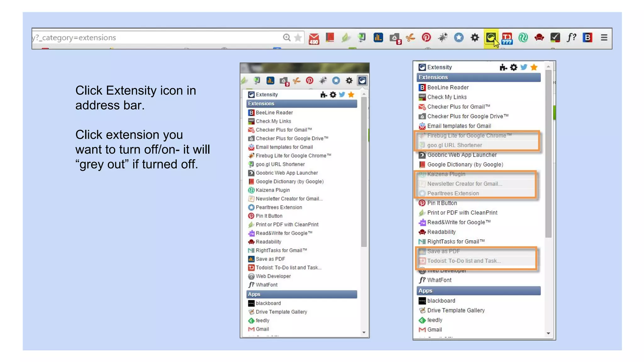Launch blackboard app in left popup
644x362 pixels.
click(x=302, y=303)
